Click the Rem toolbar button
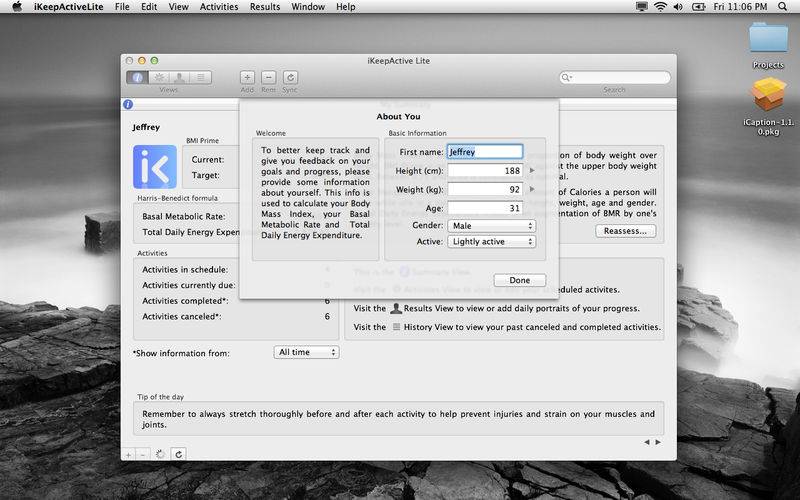Viewport: 800px width, 500px height. pyautogui.click(x=268, y=78)
